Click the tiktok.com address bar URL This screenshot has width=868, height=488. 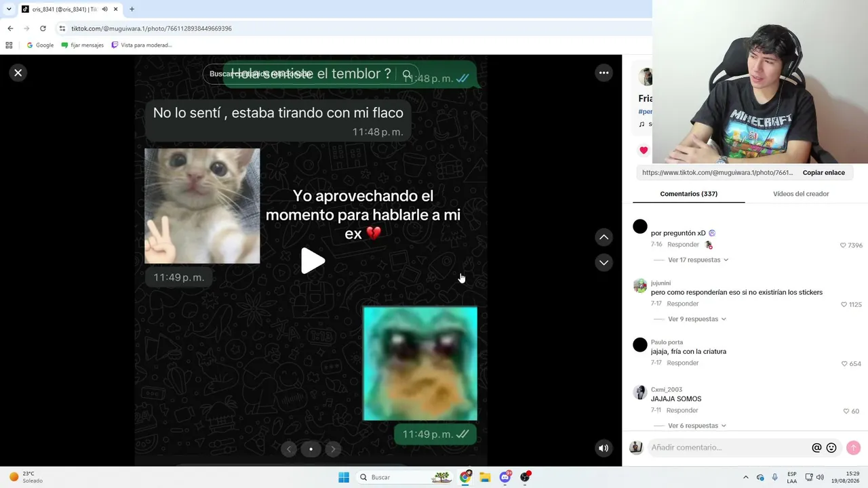151,28
